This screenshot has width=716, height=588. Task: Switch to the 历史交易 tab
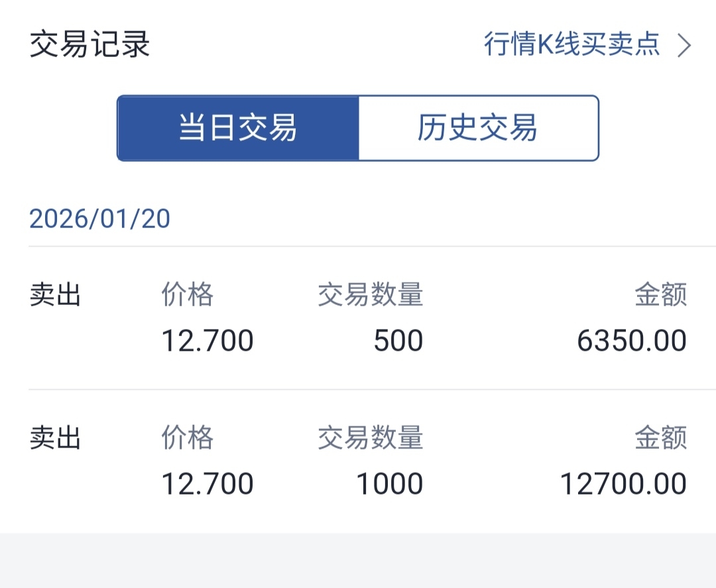click(478, 128)
